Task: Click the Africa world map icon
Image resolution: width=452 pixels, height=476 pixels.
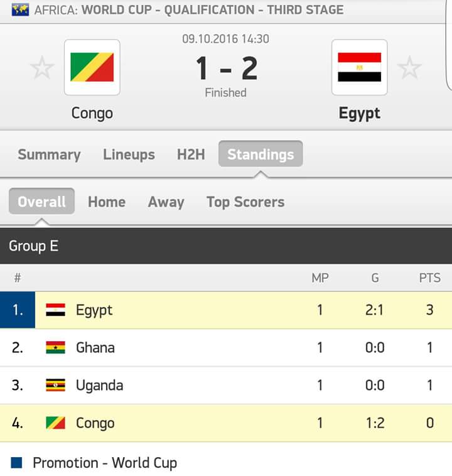Action: click(x=20, y=9)
